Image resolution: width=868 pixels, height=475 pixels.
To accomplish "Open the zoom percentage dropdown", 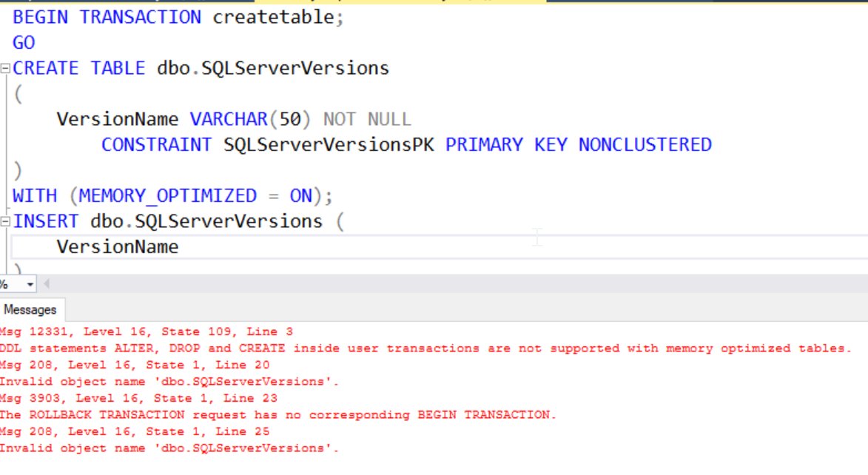I will (30, 285).
